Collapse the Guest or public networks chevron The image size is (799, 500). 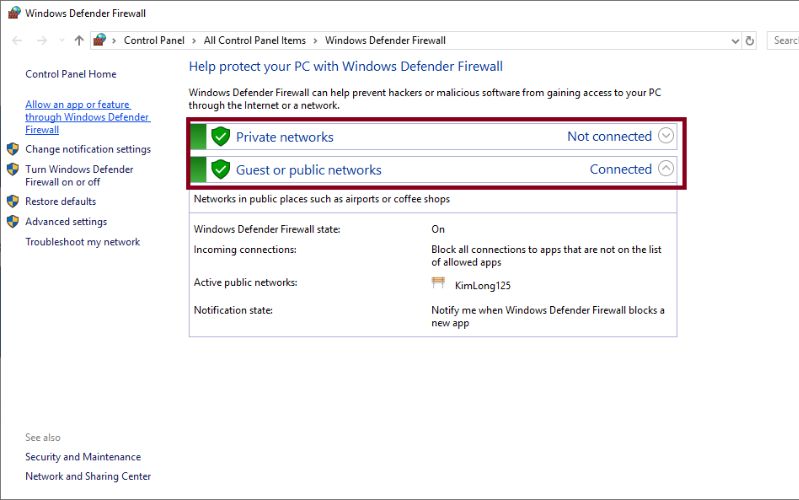pyautogui.click(x=665, y=168)
